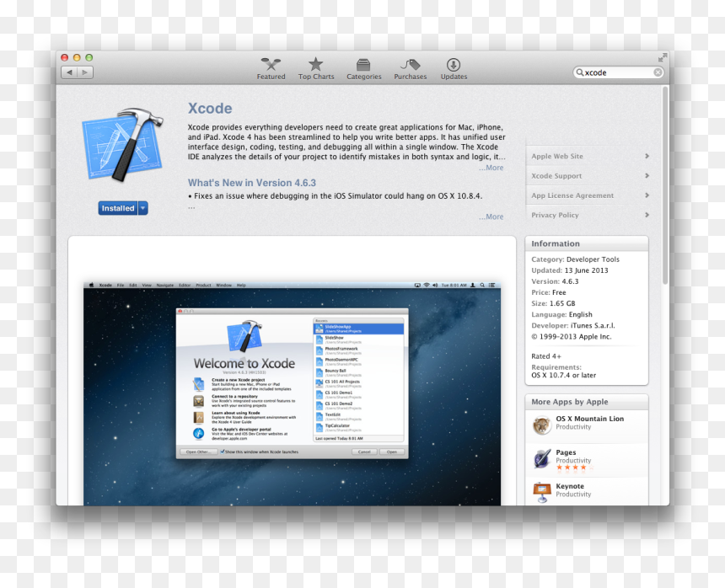Click the Apple Web Site chevron arrow
Screen dimensions: 725x588
click(647, 156)
